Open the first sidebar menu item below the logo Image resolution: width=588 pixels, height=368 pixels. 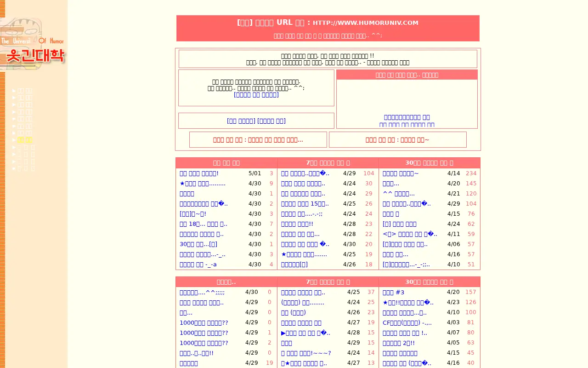point(25,91)
